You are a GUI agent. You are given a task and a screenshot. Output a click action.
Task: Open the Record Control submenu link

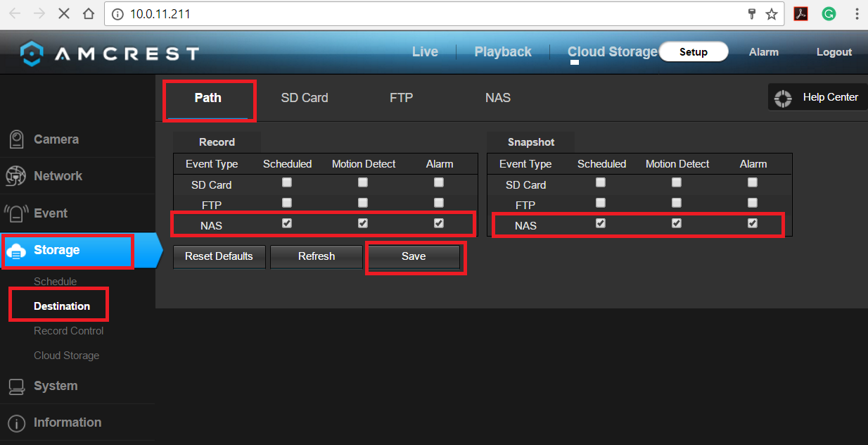click(68, 331)
